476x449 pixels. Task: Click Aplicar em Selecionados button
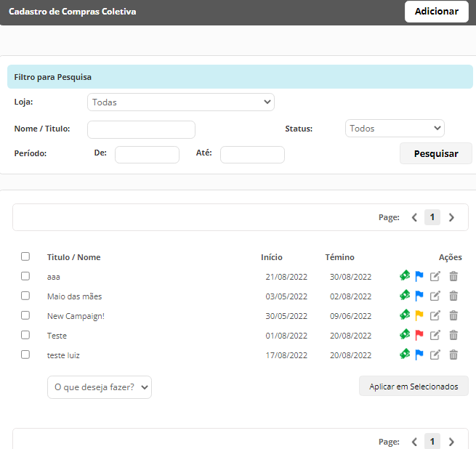414,387
